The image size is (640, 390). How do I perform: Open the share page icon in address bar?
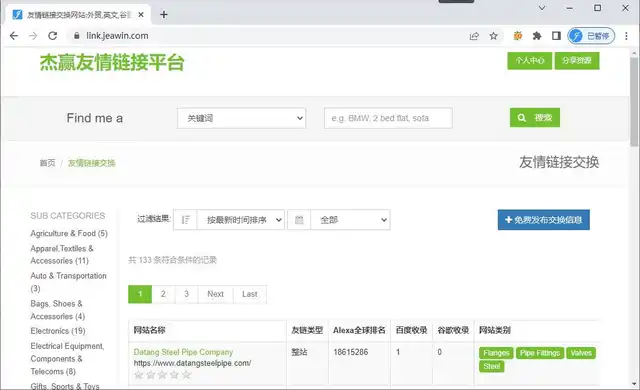(474, 36)
